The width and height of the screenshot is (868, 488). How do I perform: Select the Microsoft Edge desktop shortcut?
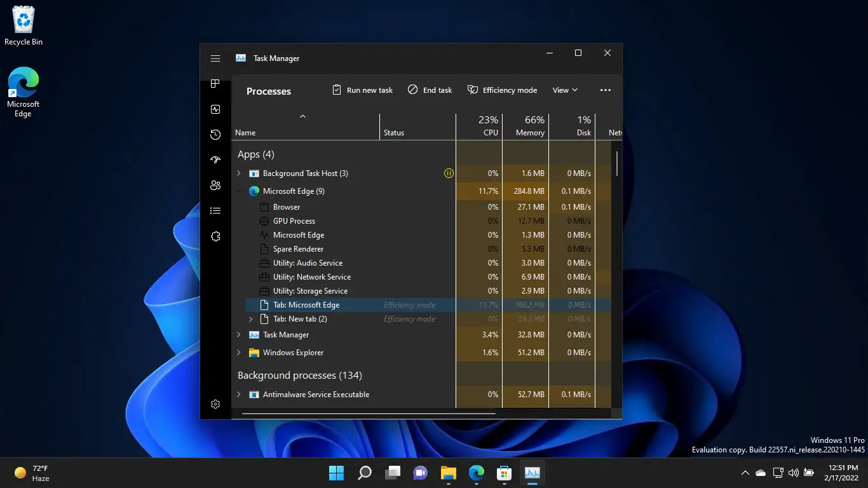tap(24, 92)
